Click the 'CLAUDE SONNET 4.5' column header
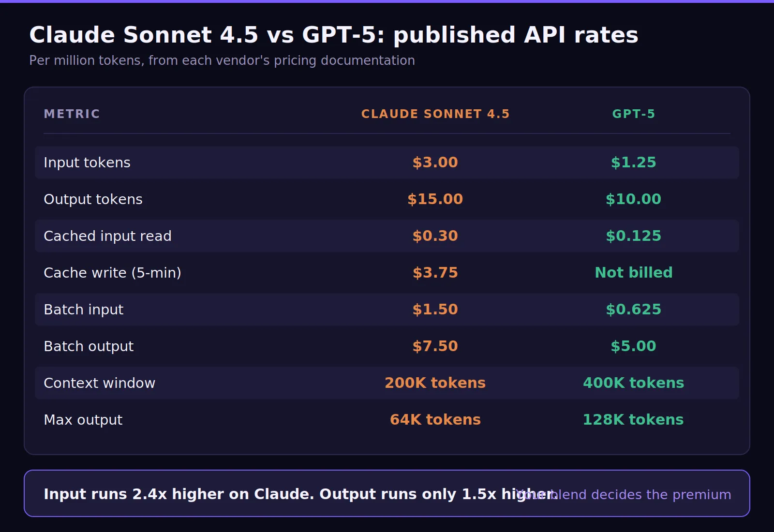Screen dimensions: 774x532 435,114
